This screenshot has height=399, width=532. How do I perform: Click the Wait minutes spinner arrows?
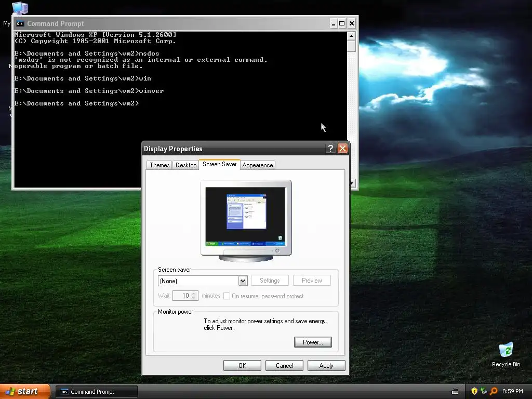(x=194, y=296)
